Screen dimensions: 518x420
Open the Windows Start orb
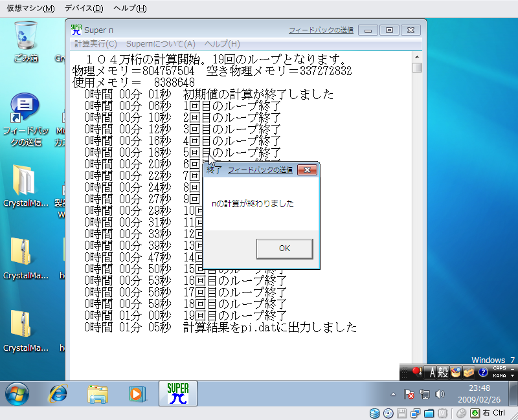[17, 393]
